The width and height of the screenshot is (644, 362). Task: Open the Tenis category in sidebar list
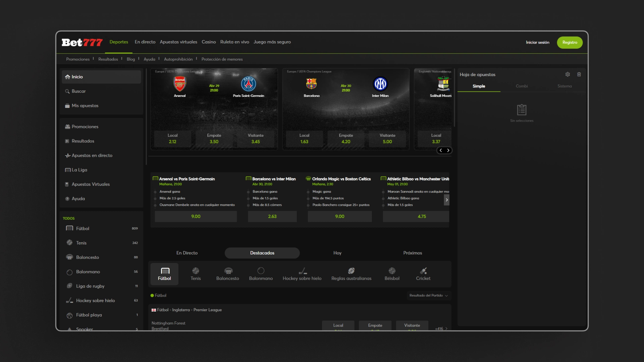pyautogui.click(x=102, y=243)
